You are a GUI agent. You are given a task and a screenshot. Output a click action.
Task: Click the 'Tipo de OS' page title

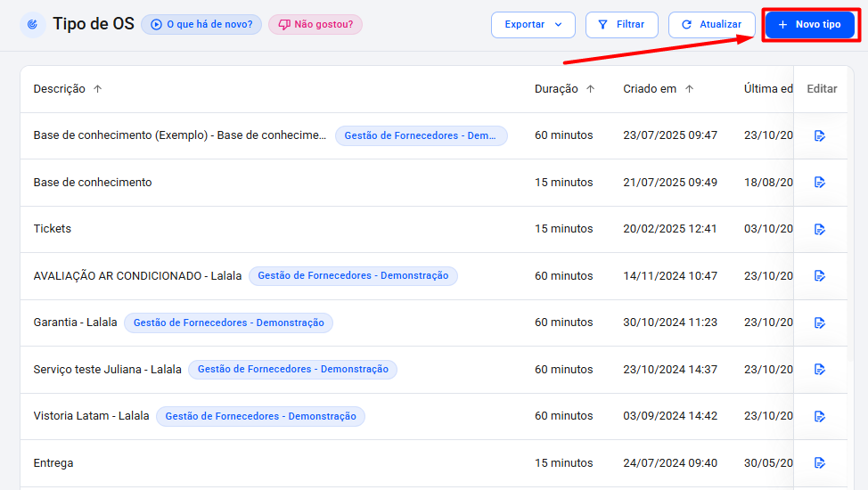tap(94, 24)
